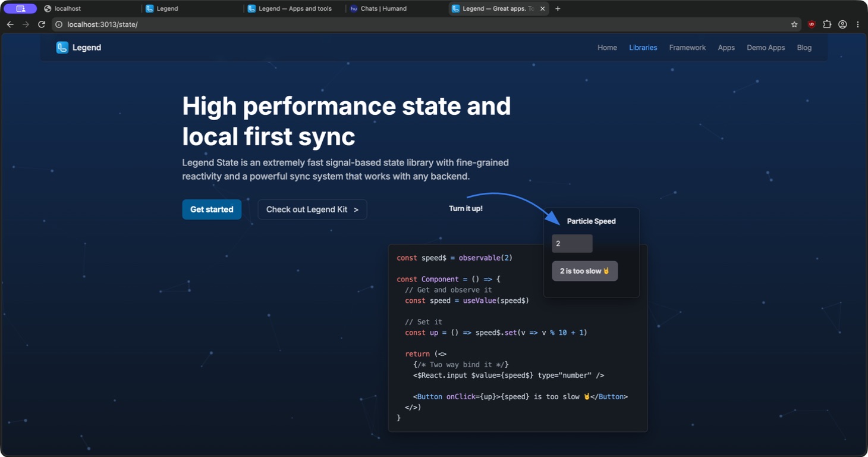
Task: Open Home in the site navigation
Action: 607,48
